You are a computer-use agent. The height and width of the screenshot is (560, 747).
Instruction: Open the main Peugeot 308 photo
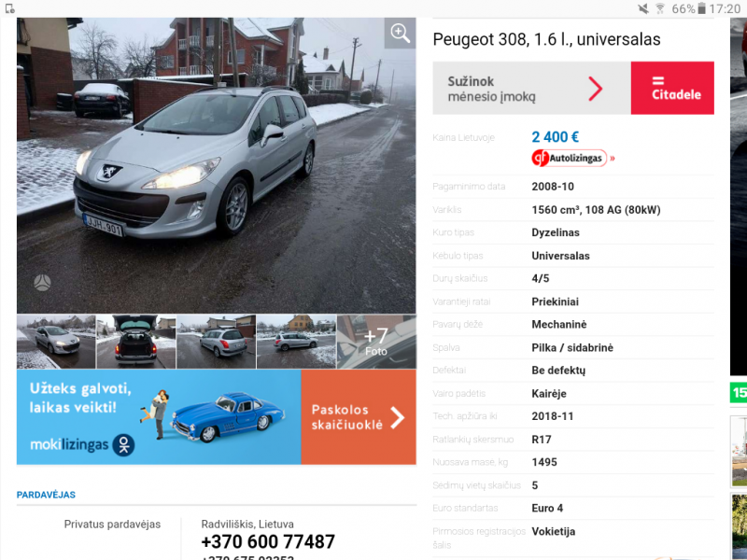point(217,166)
